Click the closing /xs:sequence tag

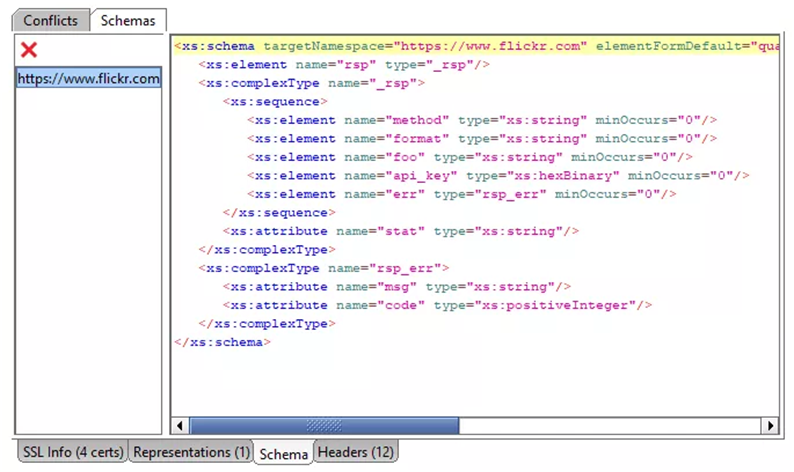coord(279,213)
